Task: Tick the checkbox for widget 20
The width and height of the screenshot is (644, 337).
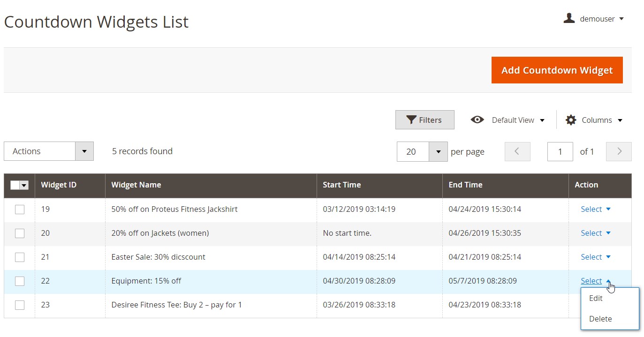Action: [x=20, y=233]
